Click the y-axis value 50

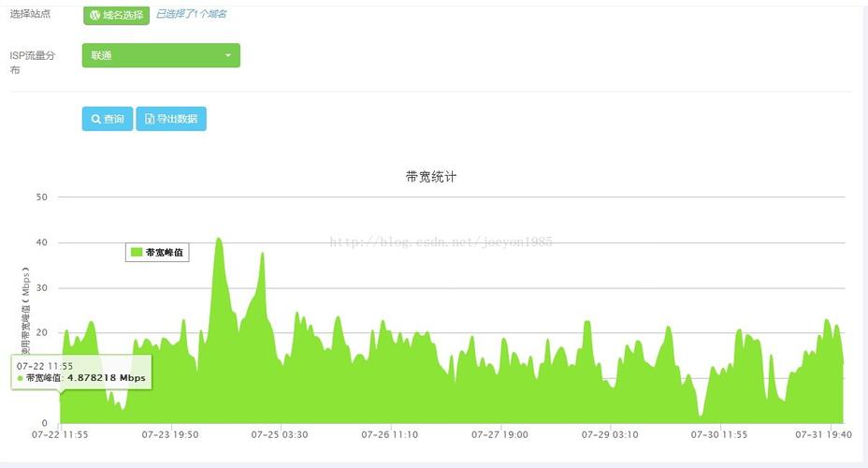click(41, 197)
